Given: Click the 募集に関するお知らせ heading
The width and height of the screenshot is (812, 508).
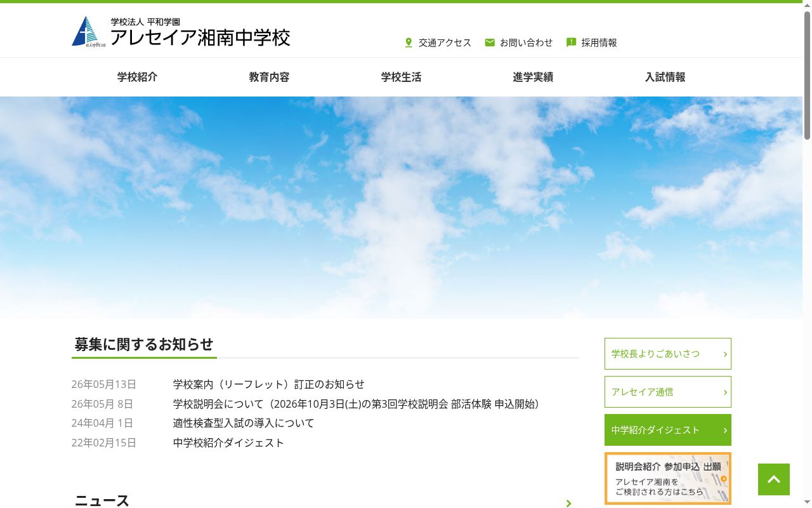Looking at the screenshot, I should pos(144,344).
